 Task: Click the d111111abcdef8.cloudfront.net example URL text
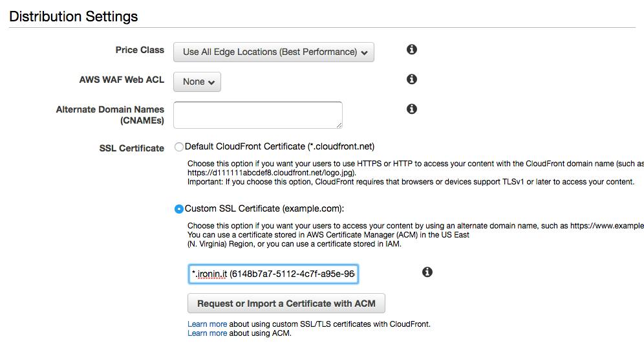tap(272, 173)
